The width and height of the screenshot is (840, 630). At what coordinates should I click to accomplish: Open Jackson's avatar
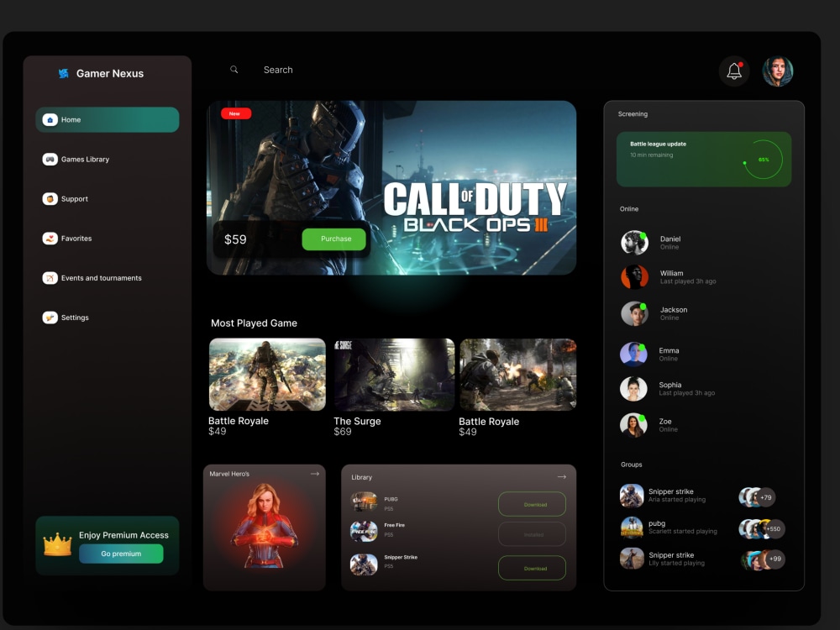(634, 313)
